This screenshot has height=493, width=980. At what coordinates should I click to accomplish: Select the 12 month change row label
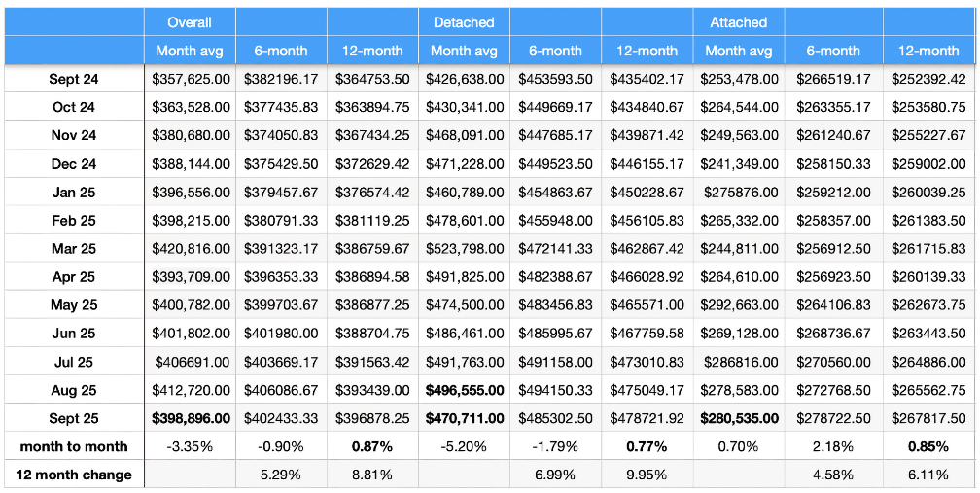point(74,475)
